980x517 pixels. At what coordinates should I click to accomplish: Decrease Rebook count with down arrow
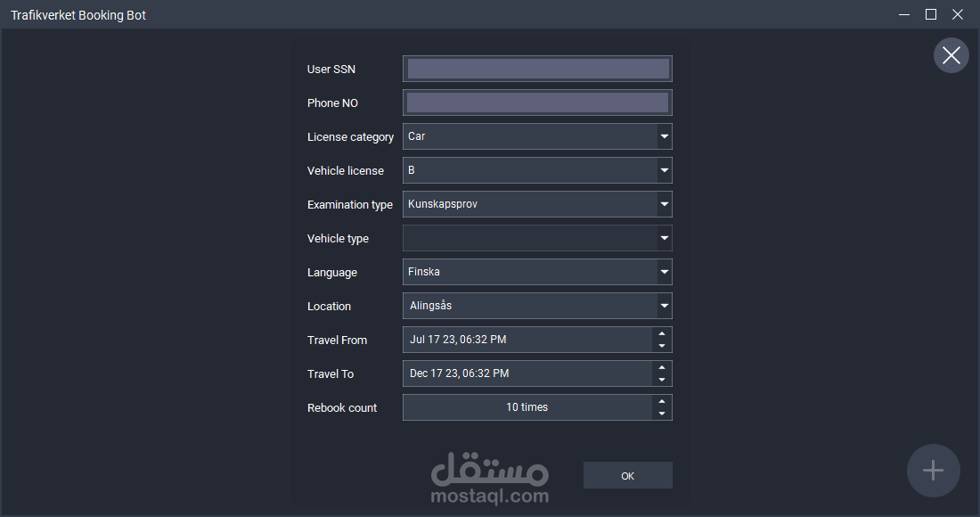(662, 414)
